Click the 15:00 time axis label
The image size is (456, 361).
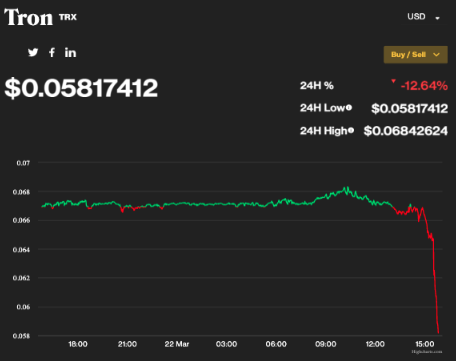pos(425,344)
